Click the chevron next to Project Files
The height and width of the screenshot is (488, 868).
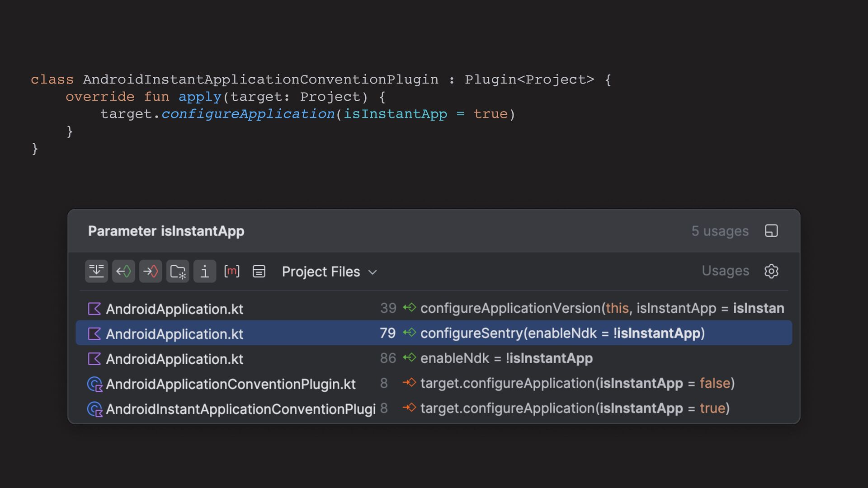(373, 272)
